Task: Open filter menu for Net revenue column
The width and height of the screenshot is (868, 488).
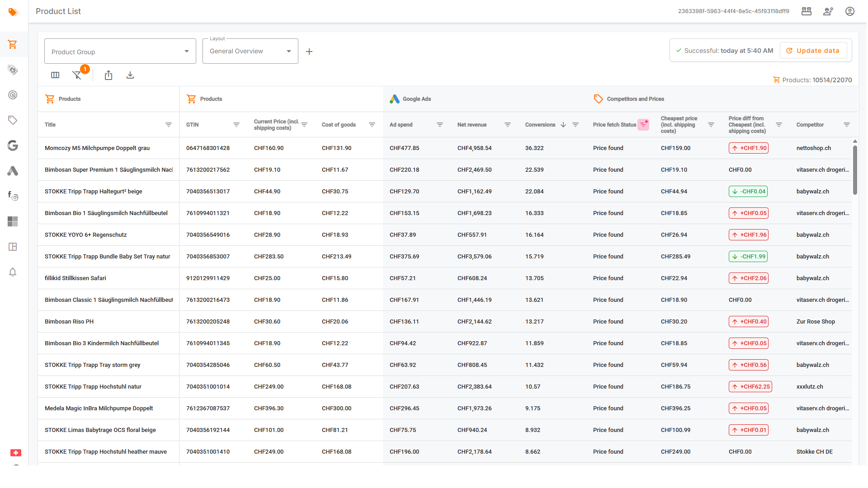Action: [x=508, y=125]
